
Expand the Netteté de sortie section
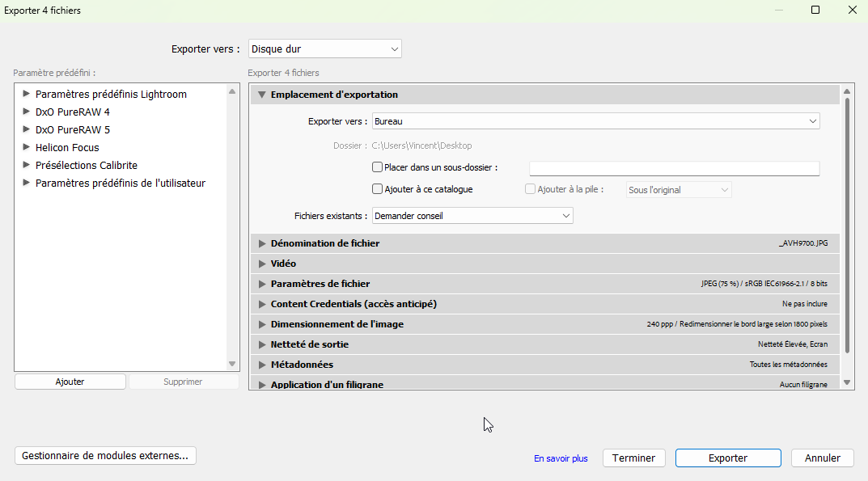(x=262, y=344)
